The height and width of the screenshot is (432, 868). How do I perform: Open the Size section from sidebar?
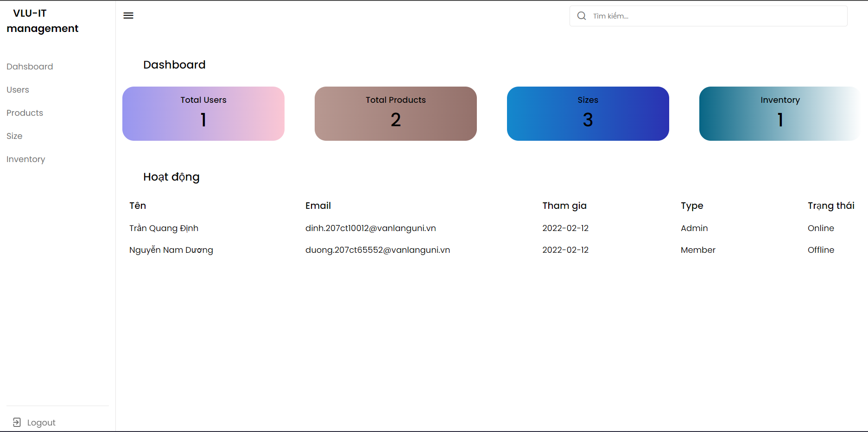coord(14,136)
